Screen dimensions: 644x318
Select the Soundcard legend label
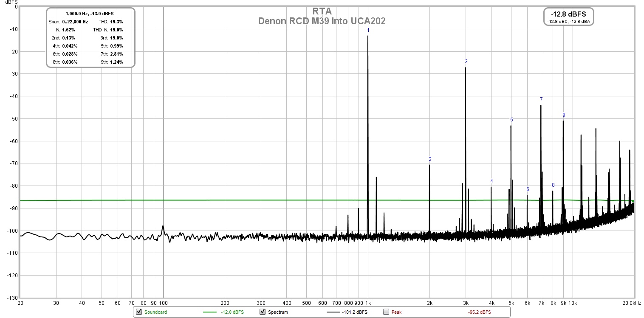pyautogui.click(x=155, y=312)
